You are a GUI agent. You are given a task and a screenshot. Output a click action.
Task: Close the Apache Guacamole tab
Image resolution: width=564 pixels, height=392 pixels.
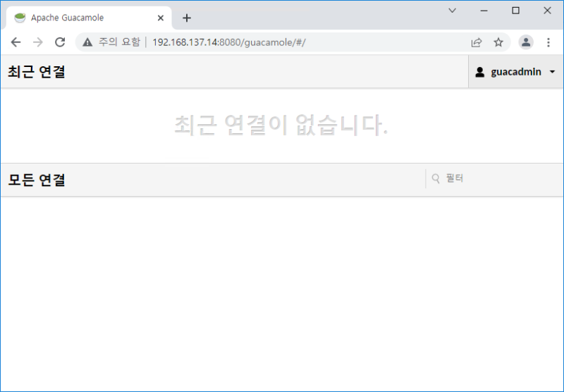(161, 18)
